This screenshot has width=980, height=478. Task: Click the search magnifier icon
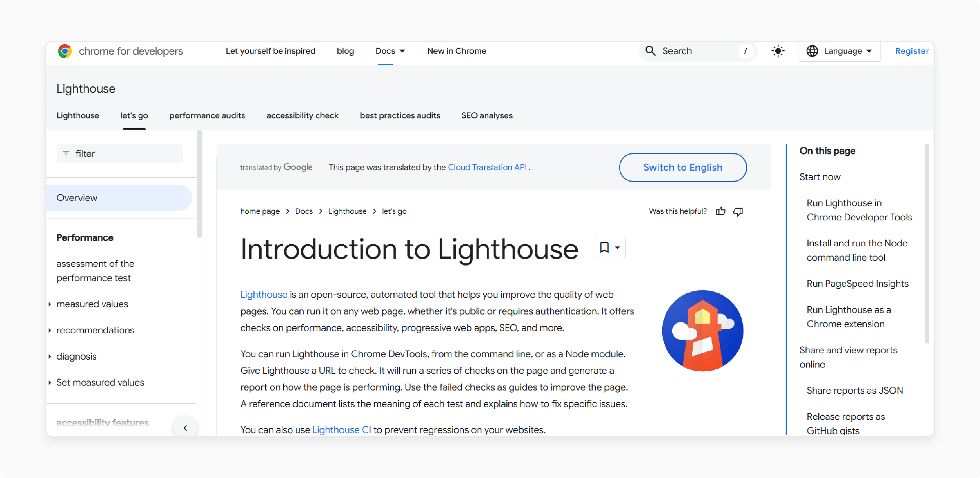click(650, 51)
